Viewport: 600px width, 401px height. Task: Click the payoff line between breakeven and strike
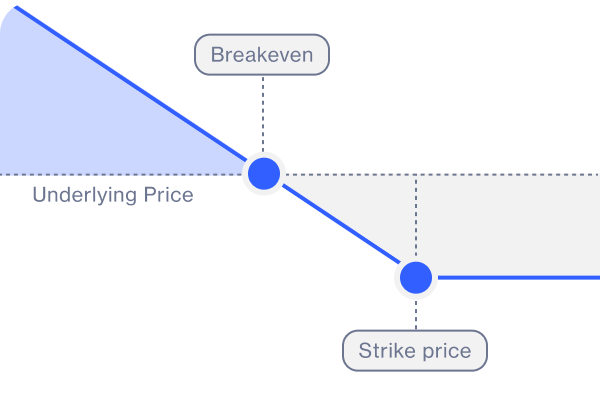click(x=341, y=225)
